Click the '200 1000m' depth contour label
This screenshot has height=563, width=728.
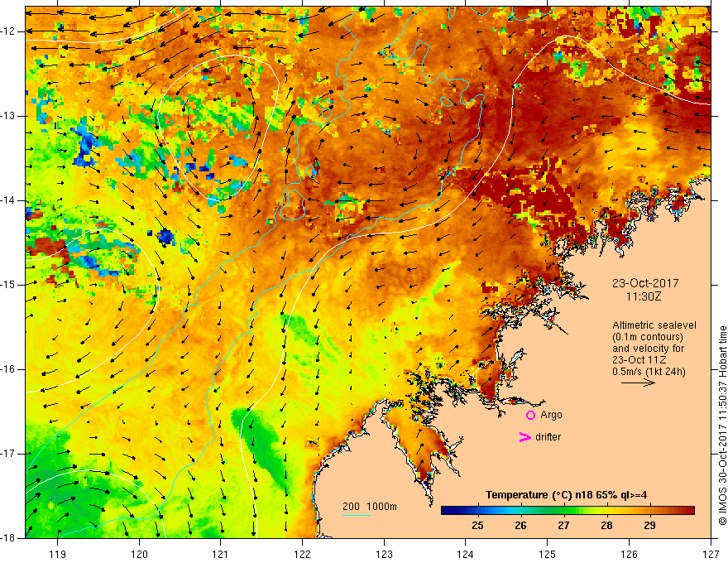click(x=370, y=507)
